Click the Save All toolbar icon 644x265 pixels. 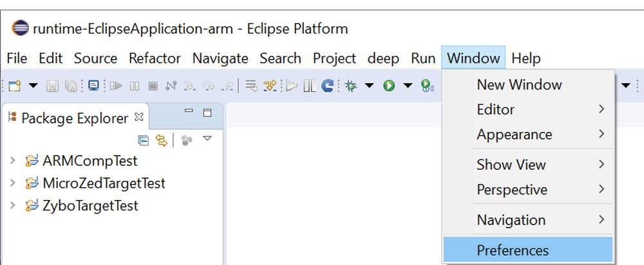click(71, 85)
